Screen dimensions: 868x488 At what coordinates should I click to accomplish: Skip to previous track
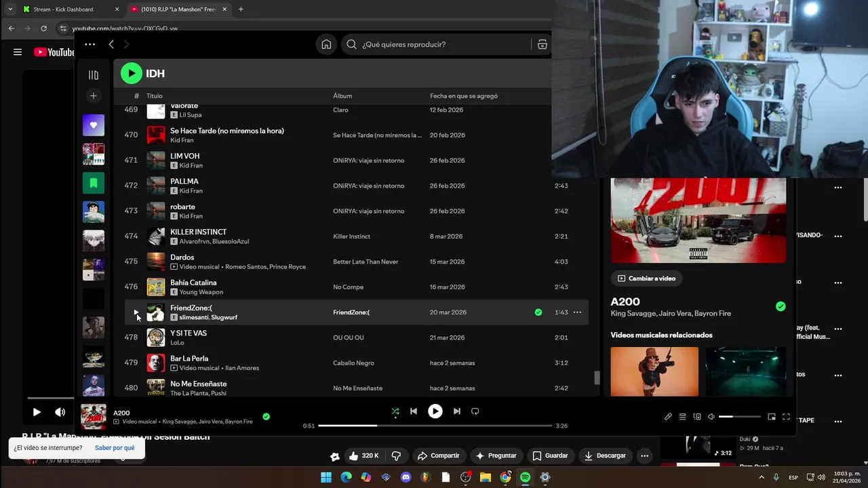[414, 411]
